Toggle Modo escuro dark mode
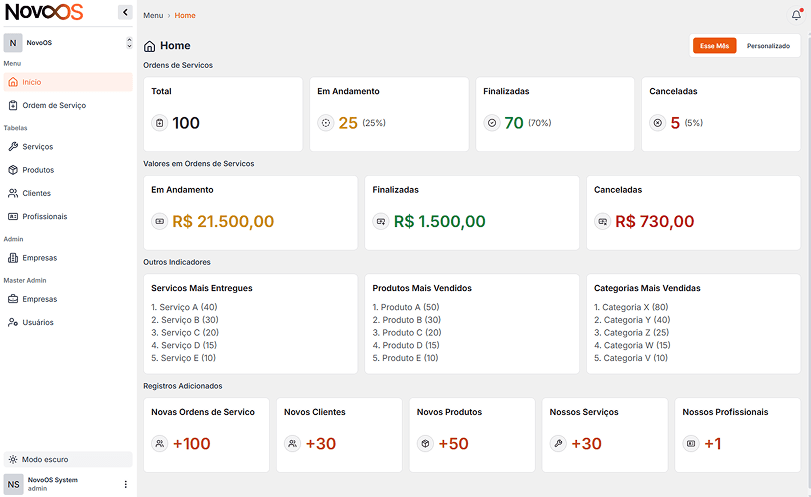Viewport: 811px width, 497px height. (x=67, y=459)
